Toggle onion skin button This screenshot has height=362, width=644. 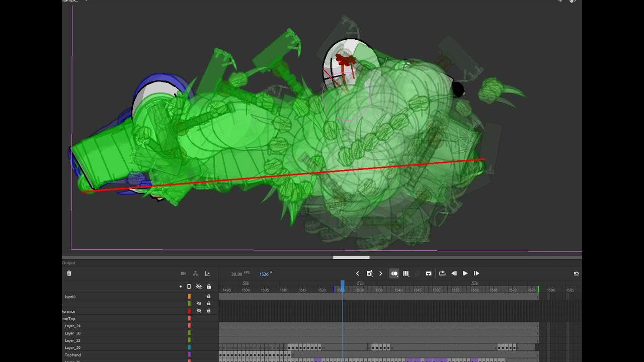point(394,274)
